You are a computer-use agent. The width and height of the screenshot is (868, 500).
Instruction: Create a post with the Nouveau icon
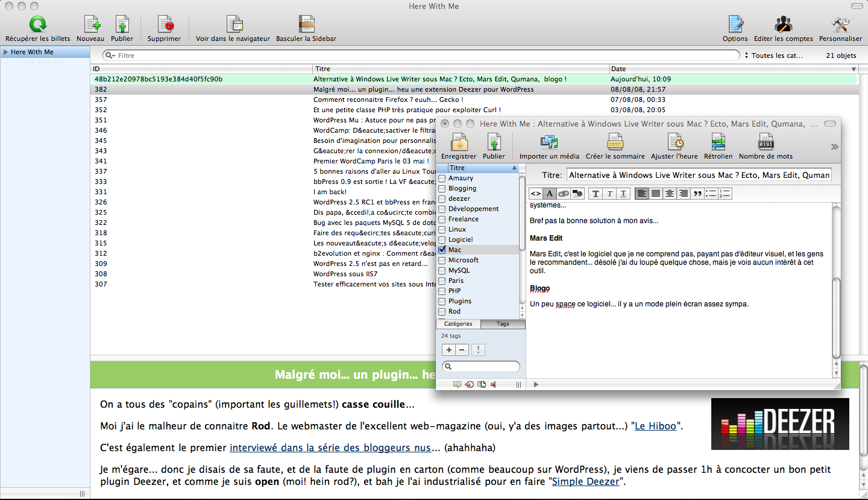point(92,24)
